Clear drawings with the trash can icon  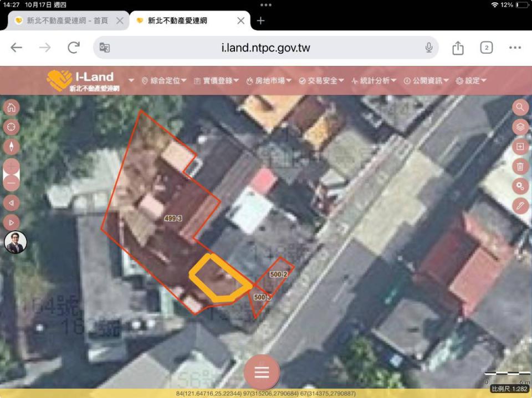pyautogui.click(x=520, y=166)
